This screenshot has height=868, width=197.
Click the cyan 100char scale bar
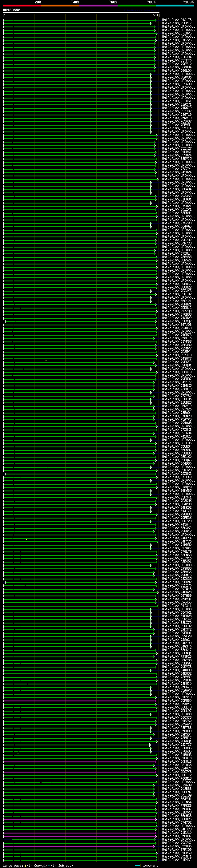(137, 866)
